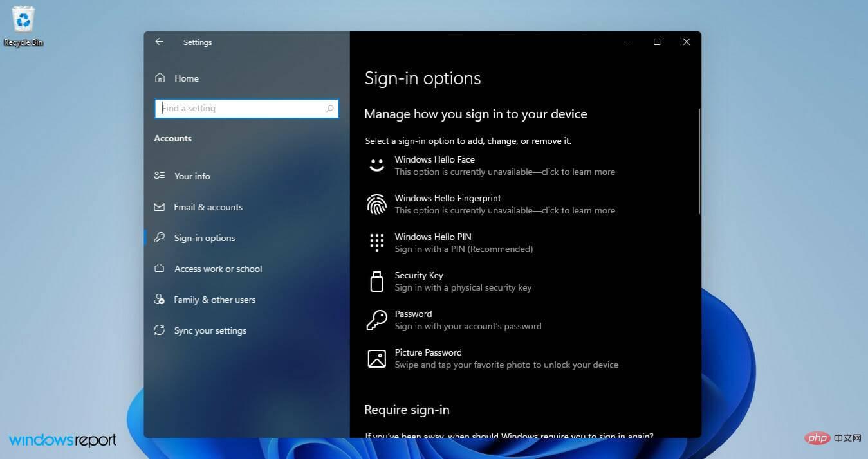Viewport: 868px width, 459px height.
Task: Click the Password key icon
Action: (x=376, y=319)
